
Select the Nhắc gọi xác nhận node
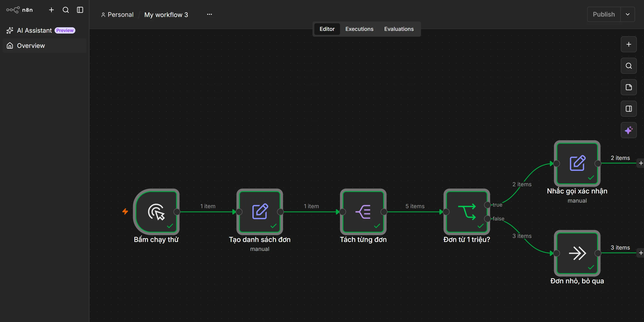(x=577, y=163)
